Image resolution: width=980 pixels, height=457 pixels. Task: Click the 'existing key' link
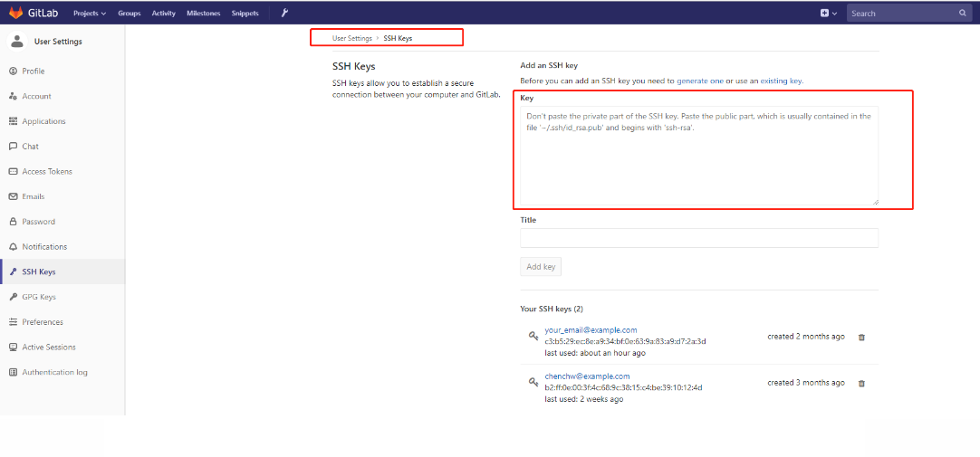click(x=782, y=81)
